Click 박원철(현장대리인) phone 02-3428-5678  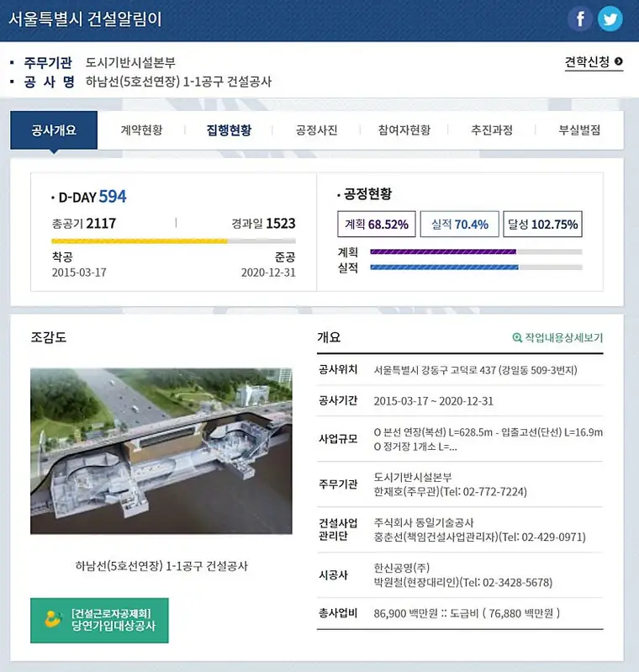463,583
